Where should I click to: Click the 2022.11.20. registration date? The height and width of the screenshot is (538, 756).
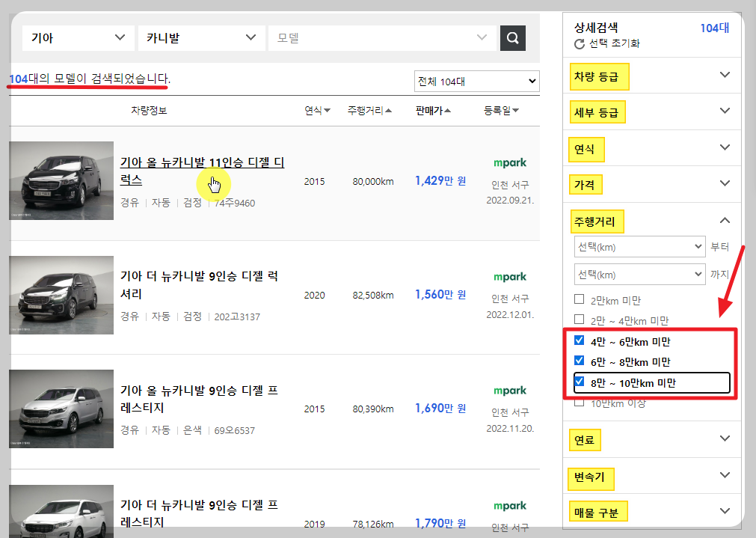(510, 429)
